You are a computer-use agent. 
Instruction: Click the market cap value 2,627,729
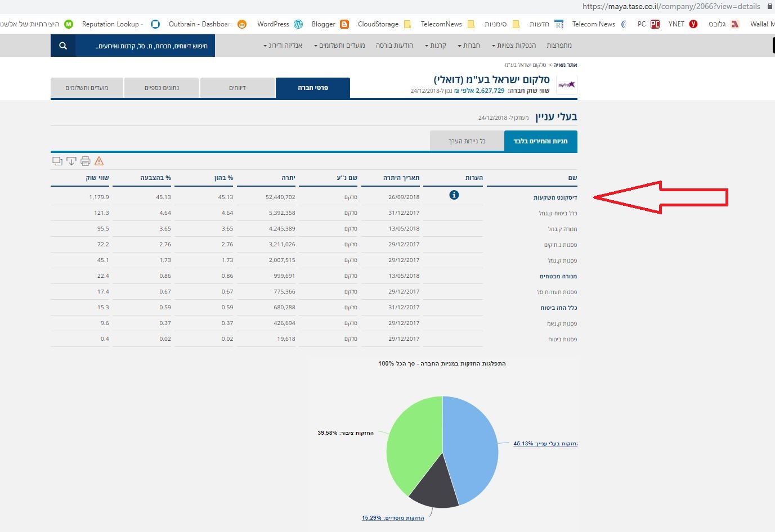[490, 91]
